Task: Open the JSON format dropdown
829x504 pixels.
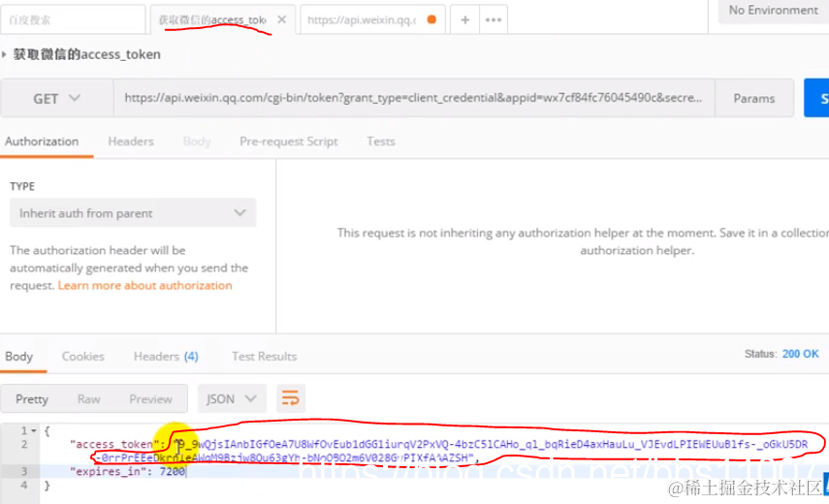Action: pos(232,398)
